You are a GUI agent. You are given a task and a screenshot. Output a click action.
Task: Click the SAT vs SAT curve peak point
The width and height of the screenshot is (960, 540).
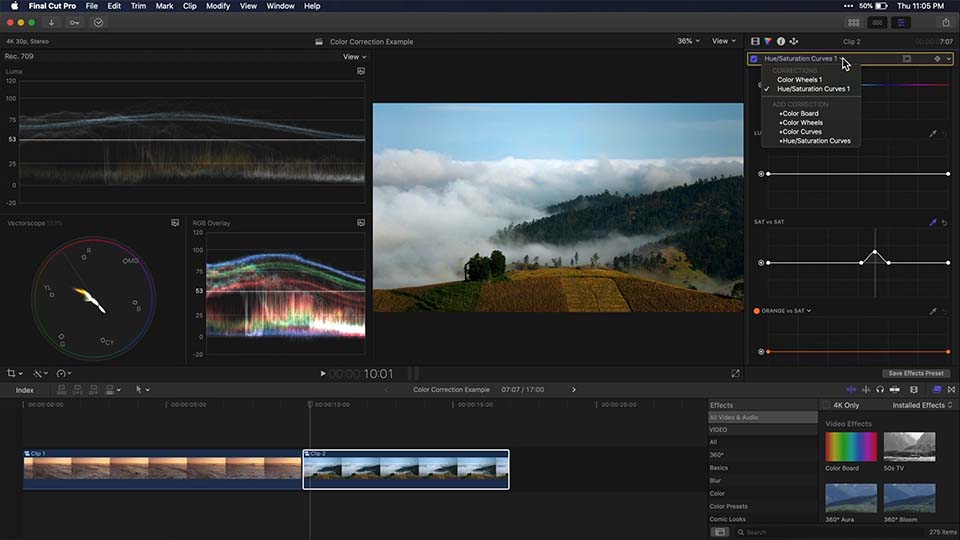(x=875, y=252)
